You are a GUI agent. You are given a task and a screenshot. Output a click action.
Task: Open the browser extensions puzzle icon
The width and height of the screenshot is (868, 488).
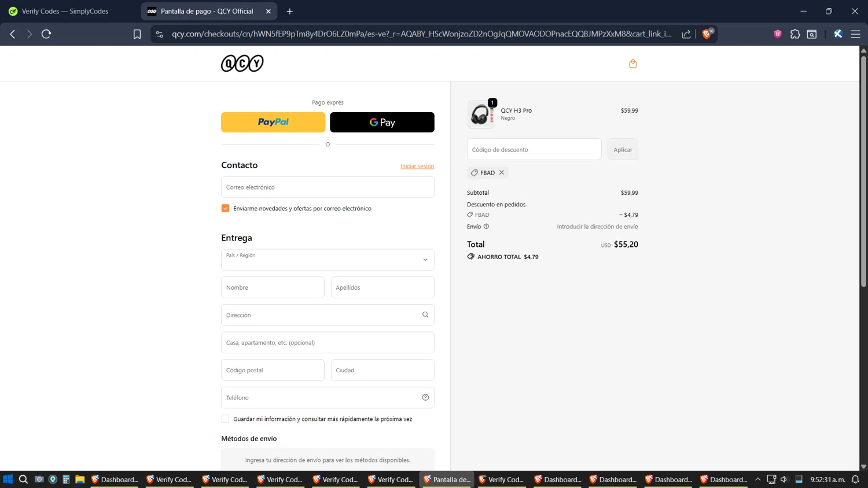795,34
